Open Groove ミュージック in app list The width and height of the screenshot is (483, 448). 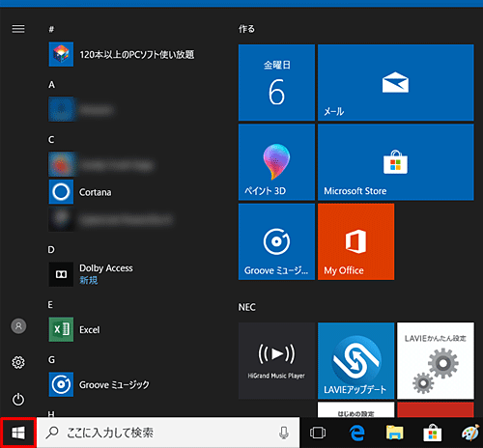click(114, 384)
